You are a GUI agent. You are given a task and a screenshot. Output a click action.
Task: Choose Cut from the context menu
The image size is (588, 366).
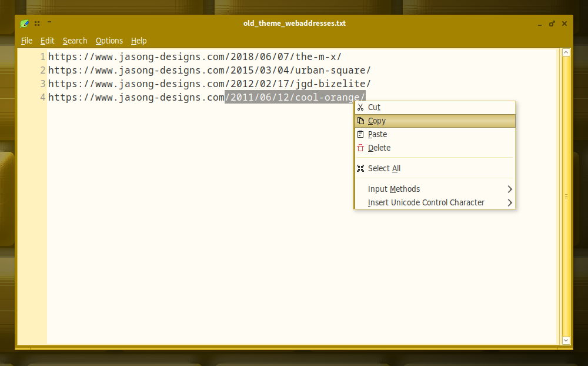pos(435,107)
